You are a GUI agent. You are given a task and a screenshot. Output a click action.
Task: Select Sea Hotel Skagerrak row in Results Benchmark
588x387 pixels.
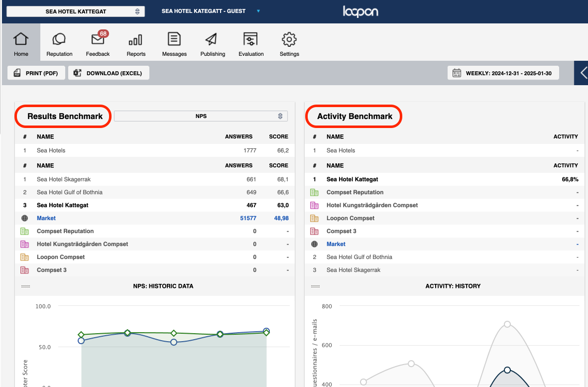155,179
